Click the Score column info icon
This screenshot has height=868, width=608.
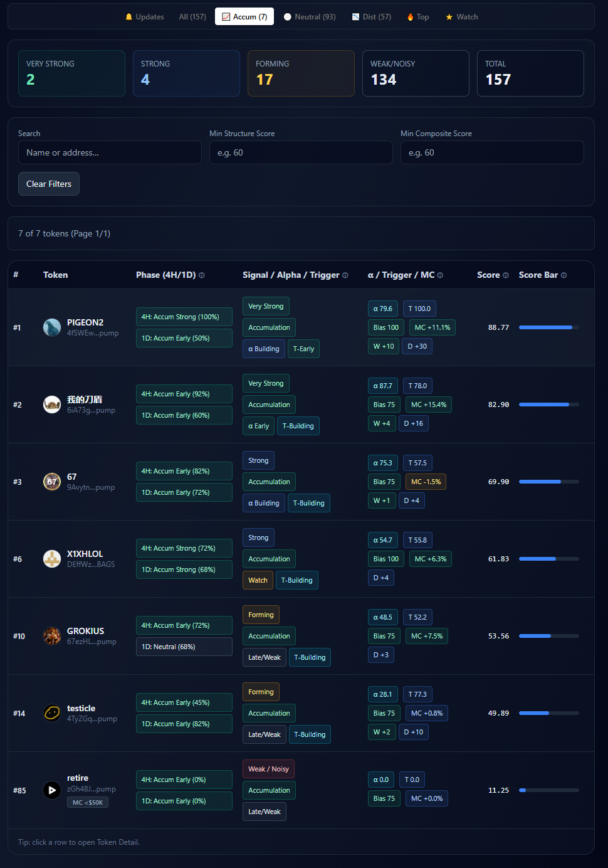click(506, 275)
